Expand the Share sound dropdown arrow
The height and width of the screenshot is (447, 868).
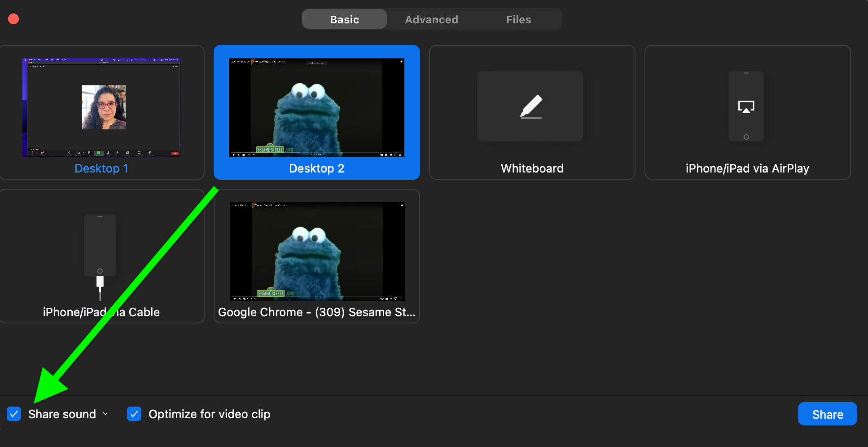click(105, 414)
